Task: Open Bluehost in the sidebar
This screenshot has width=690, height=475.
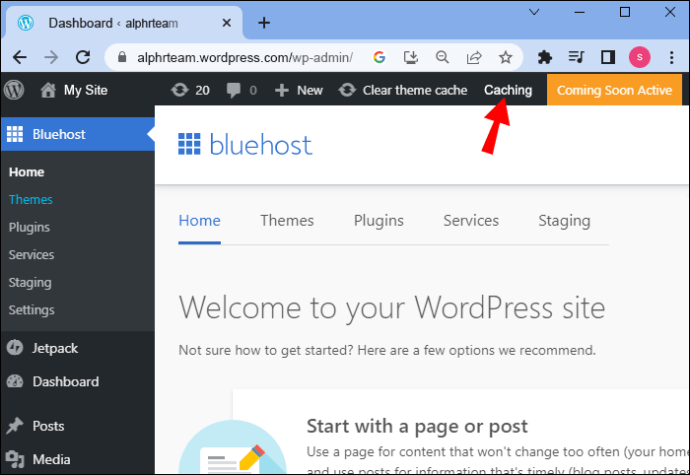Action: (77, 134)
